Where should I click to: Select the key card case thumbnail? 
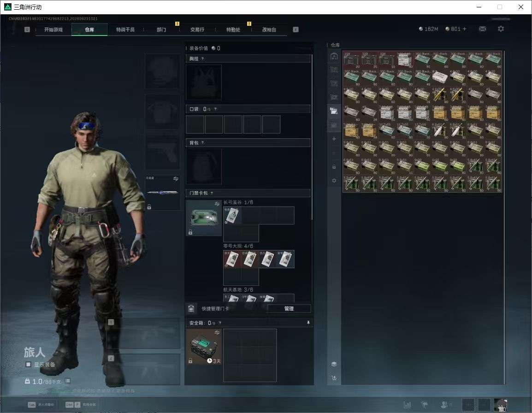pyautogui.click(x=204, y=218)
